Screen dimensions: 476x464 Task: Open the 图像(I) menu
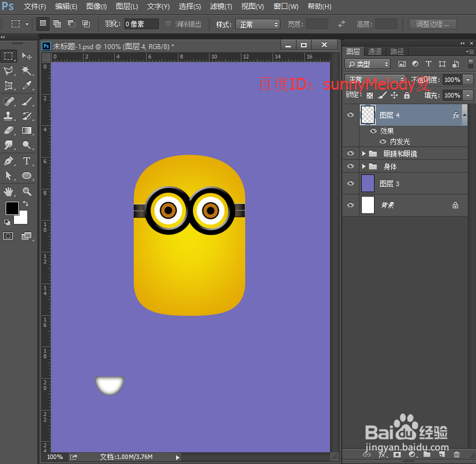pos(96,6)
